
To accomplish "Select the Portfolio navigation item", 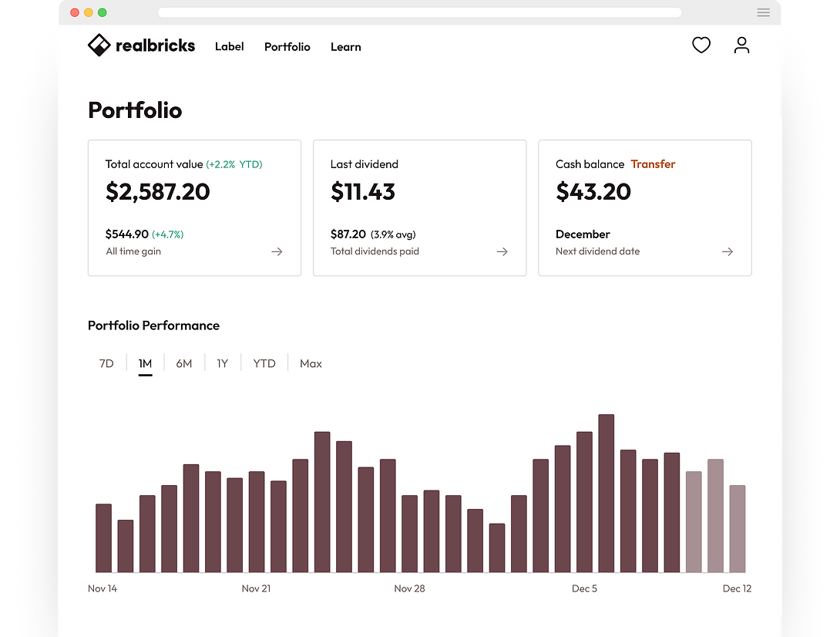I will (x=287, y=47).
